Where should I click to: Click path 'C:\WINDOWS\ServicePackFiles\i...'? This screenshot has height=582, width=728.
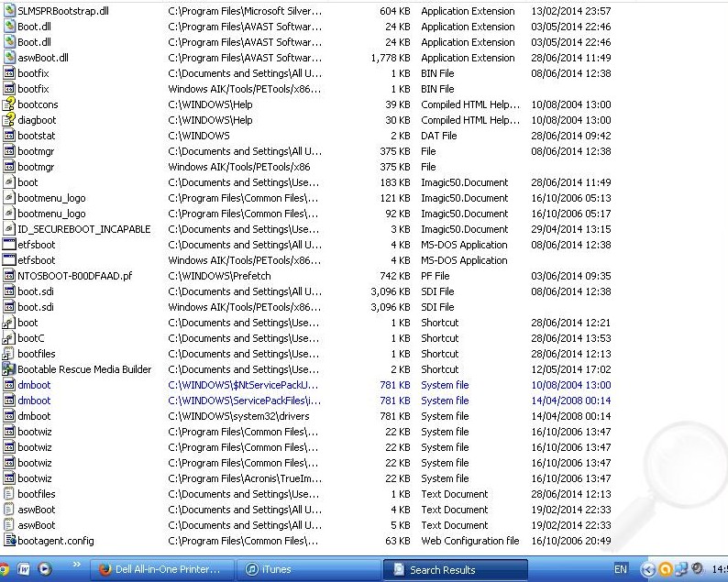point(245,400)
